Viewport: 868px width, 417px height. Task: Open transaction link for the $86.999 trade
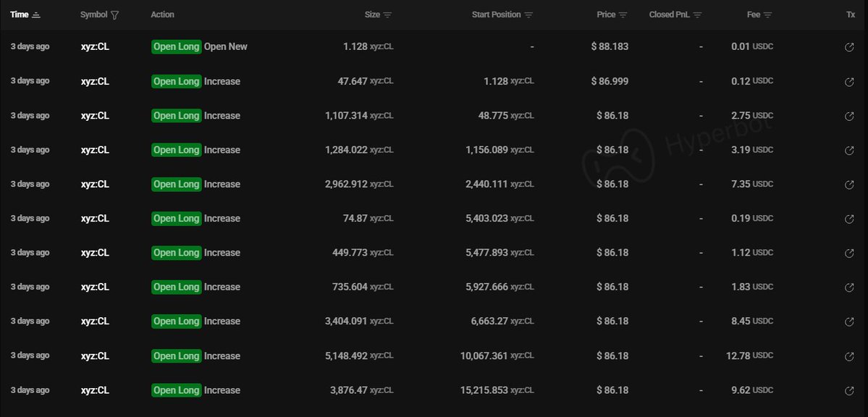[849, 82]
